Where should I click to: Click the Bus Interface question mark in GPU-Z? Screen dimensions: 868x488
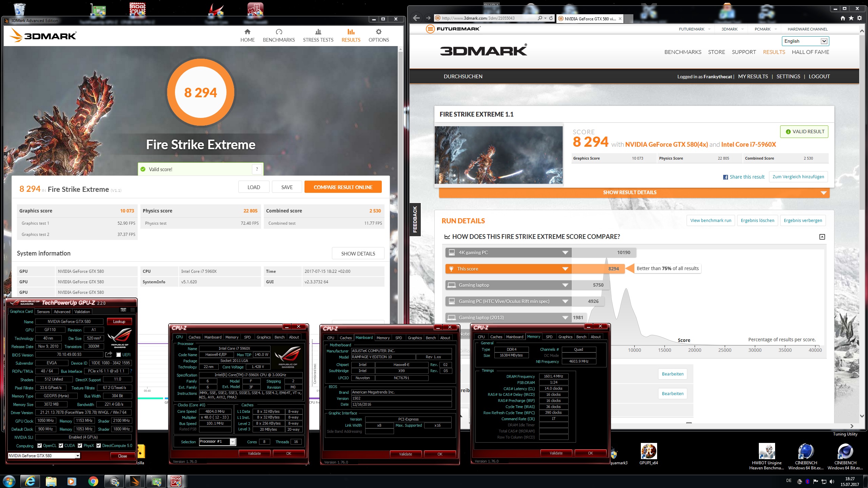131,371
